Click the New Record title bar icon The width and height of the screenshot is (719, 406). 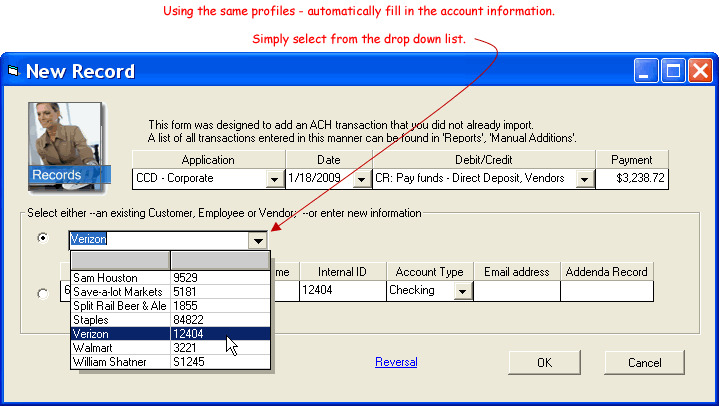point(14,71)
